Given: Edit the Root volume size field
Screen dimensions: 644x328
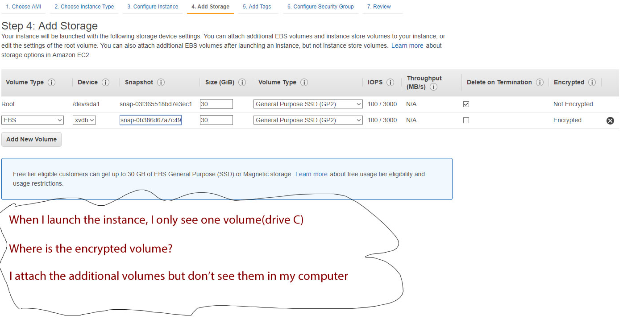Looking at the screenshot, I should pos(216,104).
